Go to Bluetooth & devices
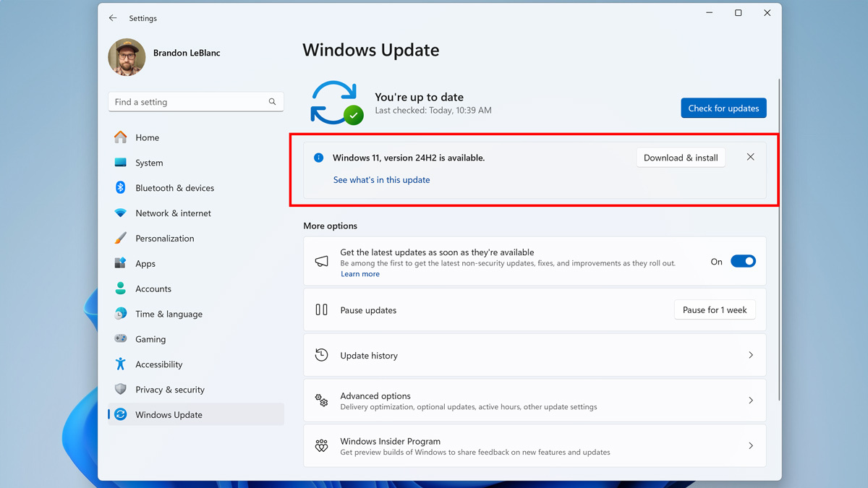Screen dimensions: 868x488 click(x=196, y=188)
